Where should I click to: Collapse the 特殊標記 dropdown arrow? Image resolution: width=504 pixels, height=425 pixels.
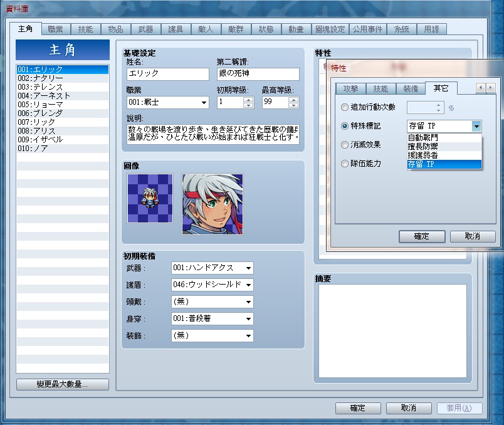point(476,127)
